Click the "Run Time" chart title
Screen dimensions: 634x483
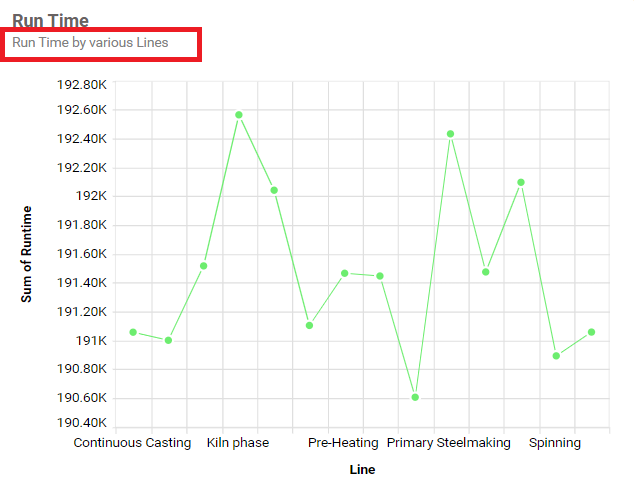tap(50, 21)
